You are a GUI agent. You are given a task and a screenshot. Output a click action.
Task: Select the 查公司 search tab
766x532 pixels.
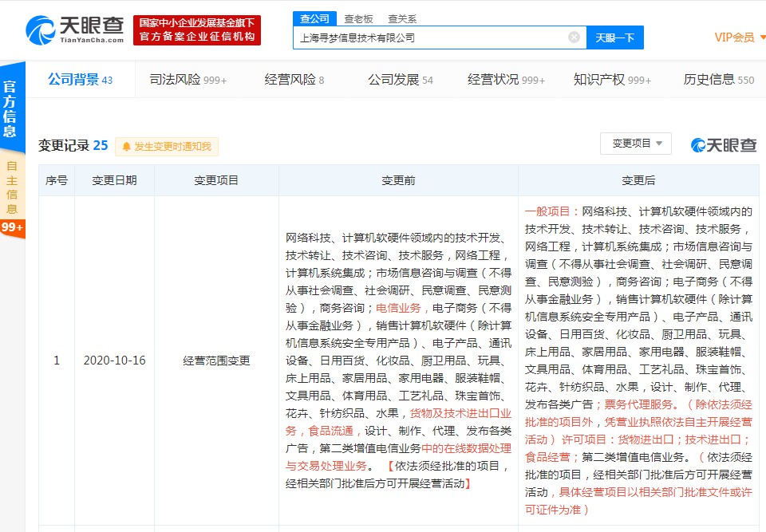314,19
